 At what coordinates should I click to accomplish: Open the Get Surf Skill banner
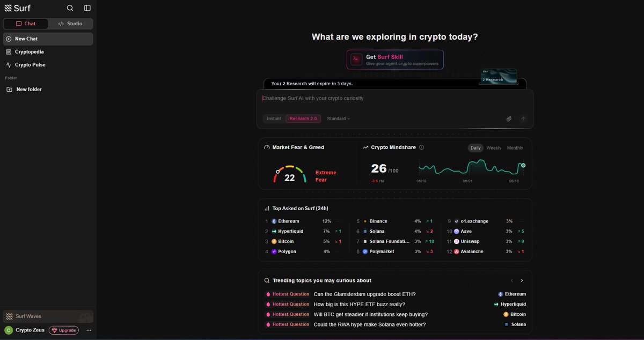pyautogui.click(x=395, y=60)
